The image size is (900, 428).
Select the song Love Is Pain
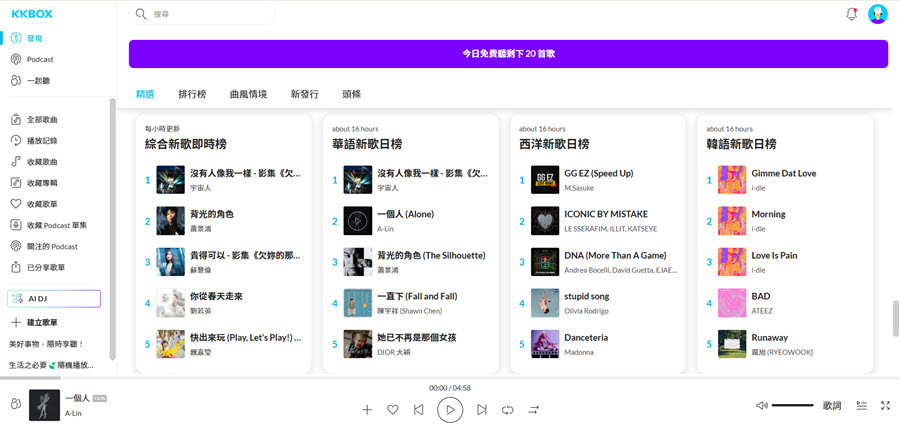point(774,255)
